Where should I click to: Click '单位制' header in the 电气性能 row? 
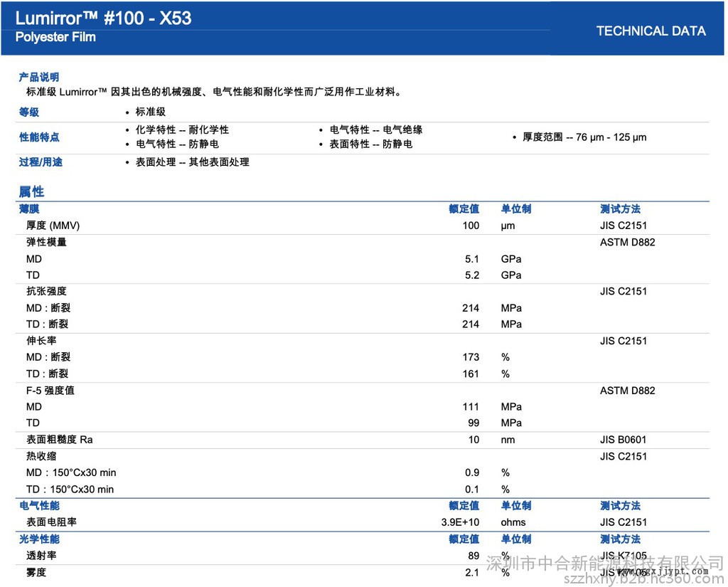pyautogui.click(x=516, y=506)
